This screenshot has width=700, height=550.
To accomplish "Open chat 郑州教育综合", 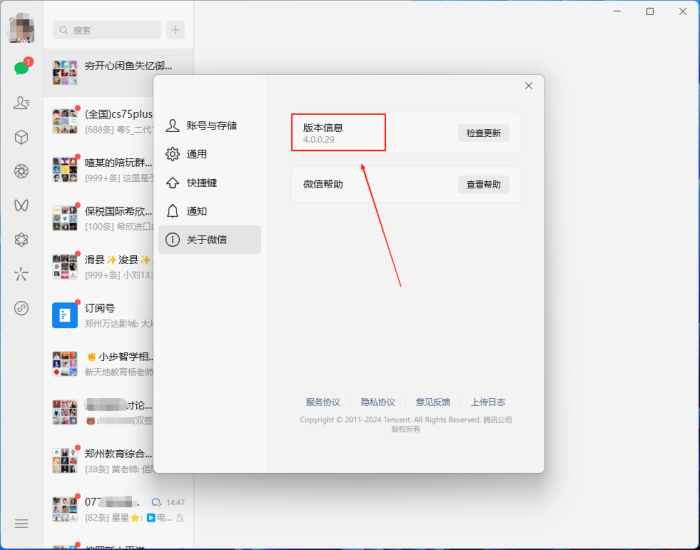I will (99, 461).
